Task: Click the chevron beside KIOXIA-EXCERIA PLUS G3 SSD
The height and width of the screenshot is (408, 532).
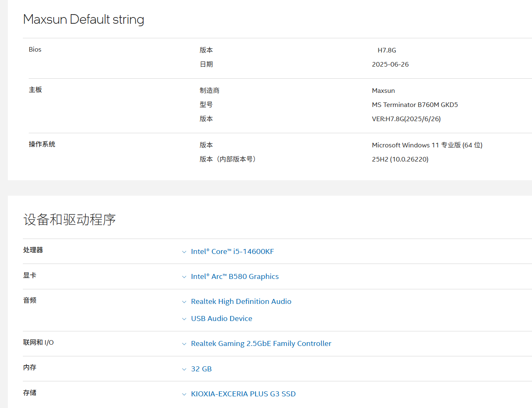Action: 184,394
